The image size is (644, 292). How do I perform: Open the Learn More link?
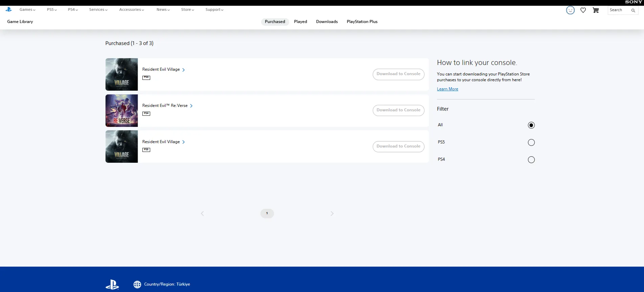[x=447, y=89]
